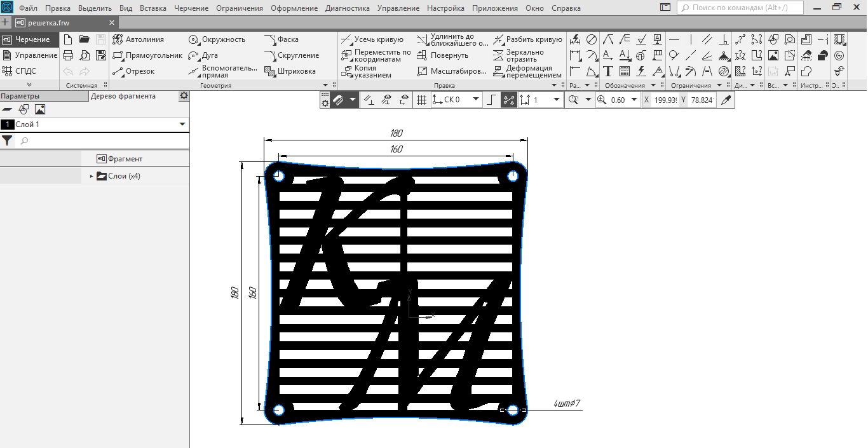Viewport: 868px width, 448px height.
Task: Open the Слой 1 layer dropdown
Action: [x=182, y=125]
